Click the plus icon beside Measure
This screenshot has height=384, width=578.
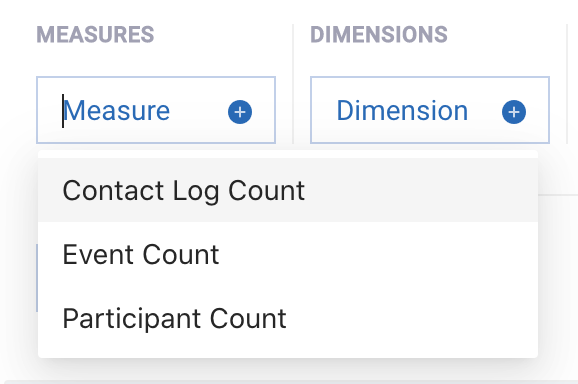pos(240,112)
